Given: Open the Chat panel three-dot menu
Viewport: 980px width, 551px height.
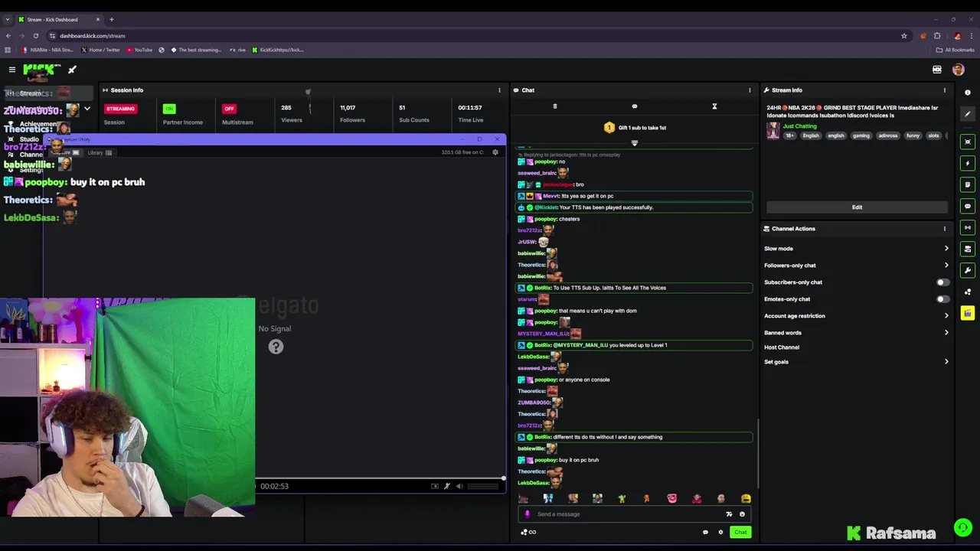Looking at the screenshot, I should (x=750, y=90).
